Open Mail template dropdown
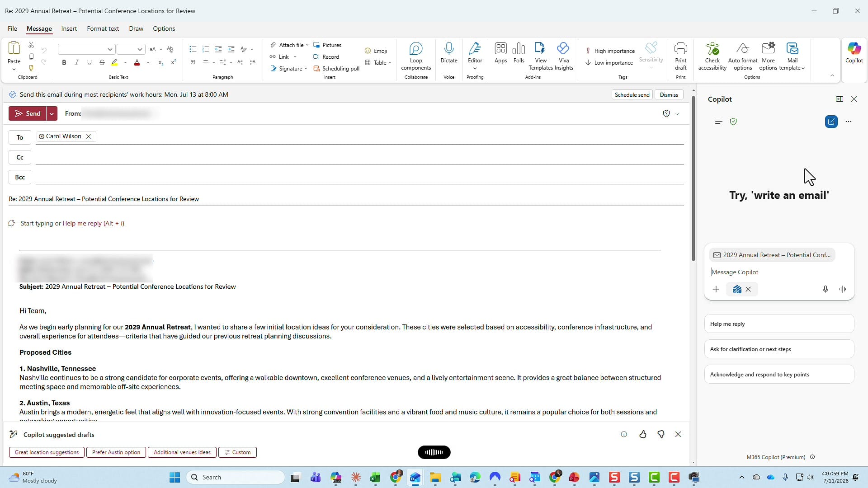 coord(792,56)
